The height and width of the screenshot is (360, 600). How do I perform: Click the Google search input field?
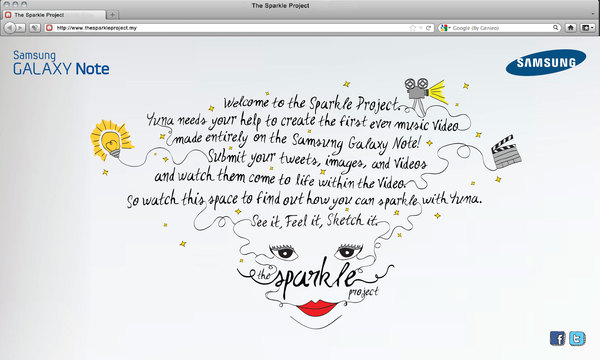[x=501, y=28]
